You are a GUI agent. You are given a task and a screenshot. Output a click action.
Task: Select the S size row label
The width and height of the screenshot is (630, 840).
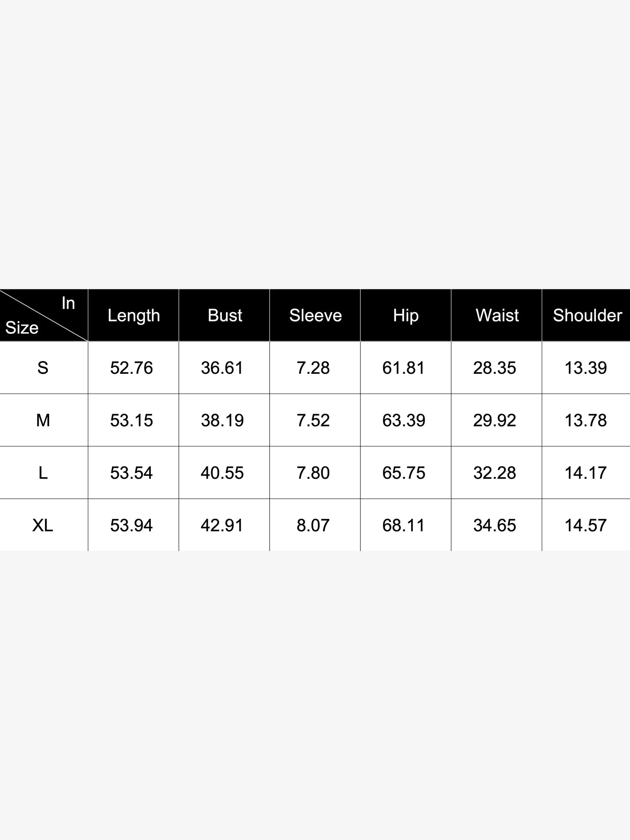click(x=43, y=368)
